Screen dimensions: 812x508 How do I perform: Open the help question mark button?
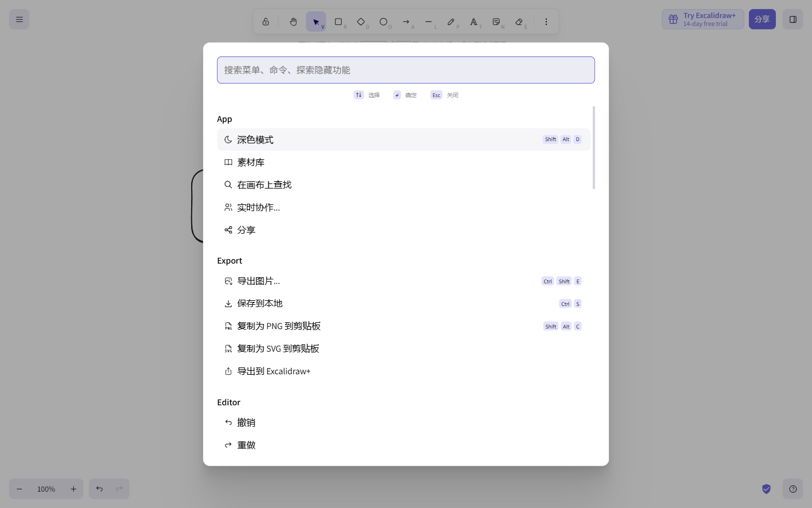793,489
